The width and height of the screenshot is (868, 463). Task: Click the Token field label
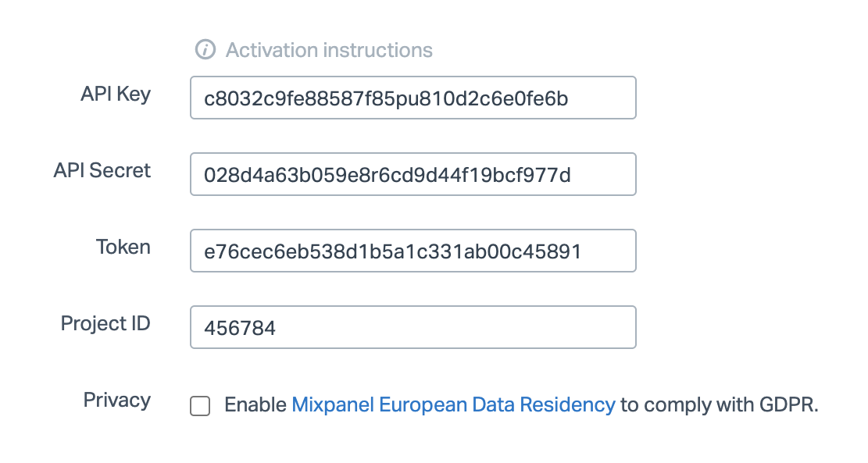123,248
